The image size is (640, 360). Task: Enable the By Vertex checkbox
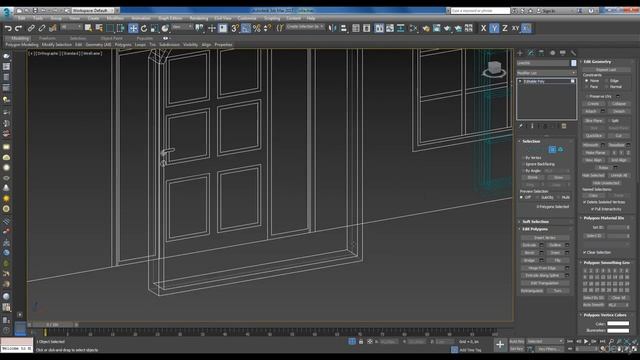pos(523,158)
